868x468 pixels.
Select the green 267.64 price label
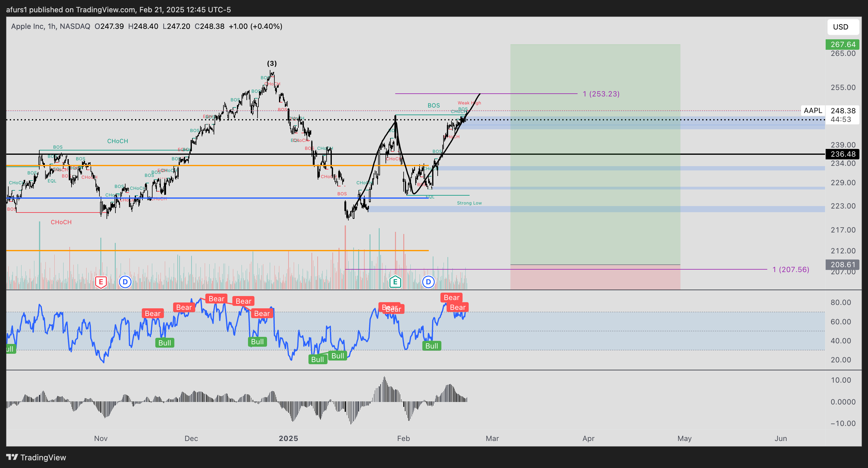[842, 45]
